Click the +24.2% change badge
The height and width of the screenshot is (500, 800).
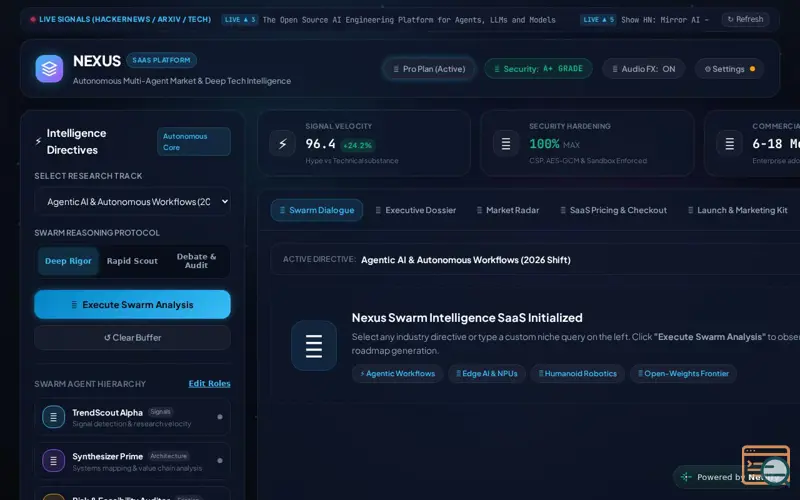pos(357,145)
